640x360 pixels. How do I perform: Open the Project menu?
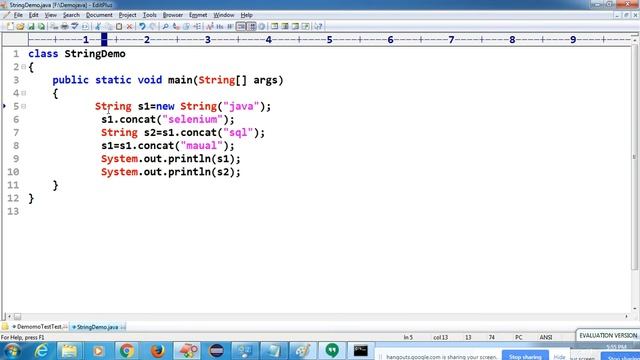(127, 15)
